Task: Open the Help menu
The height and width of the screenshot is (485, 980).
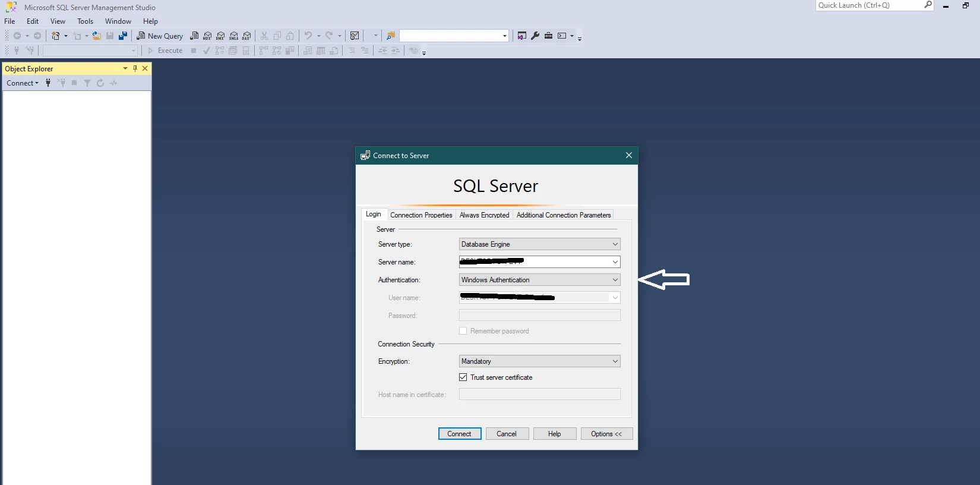Action: pyautogui.click(x=150, y=21)
